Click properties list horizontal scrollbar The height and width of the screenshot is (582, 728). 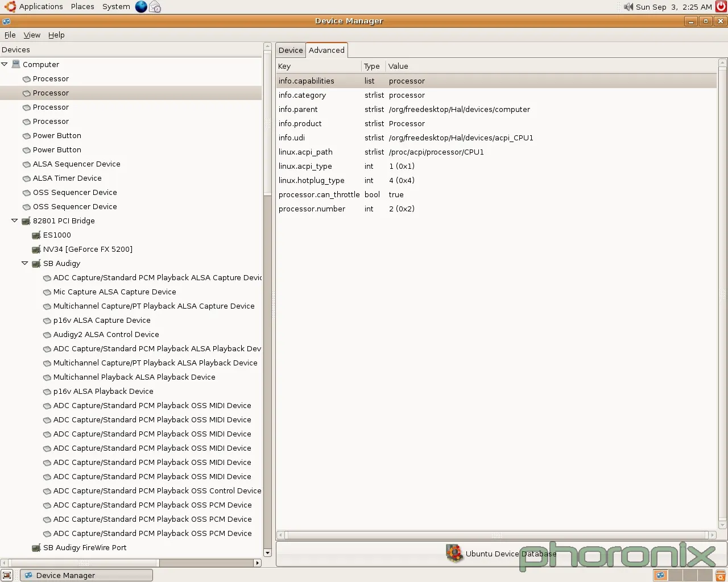coord(496,535)
